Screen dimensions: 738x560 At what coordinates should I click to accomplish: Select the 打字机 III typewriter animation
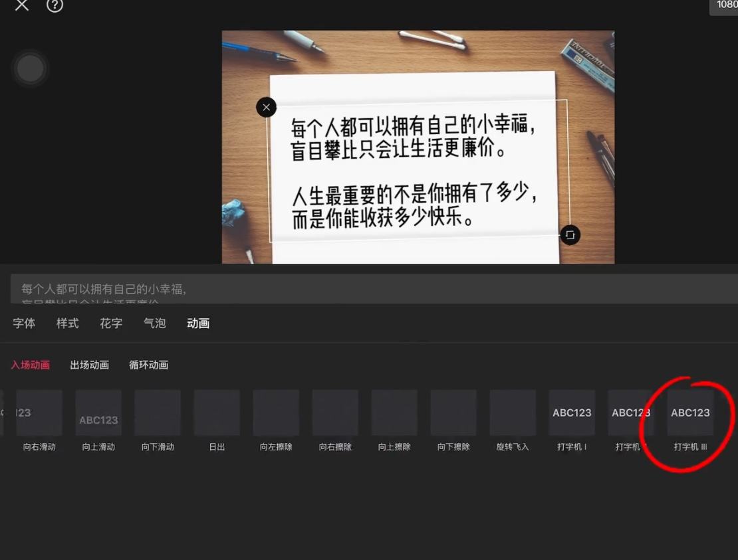690,413
